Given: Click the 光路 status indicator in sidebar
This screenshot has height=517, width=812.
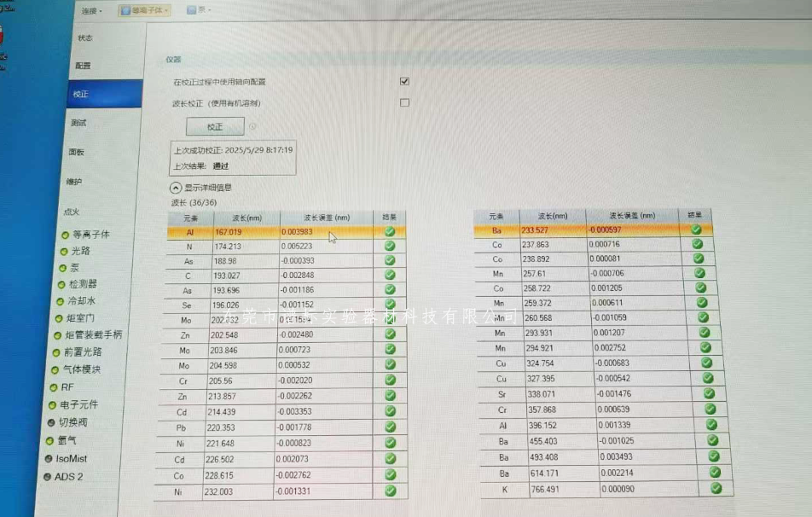Looking at the screenshot, I should point(64,252).
